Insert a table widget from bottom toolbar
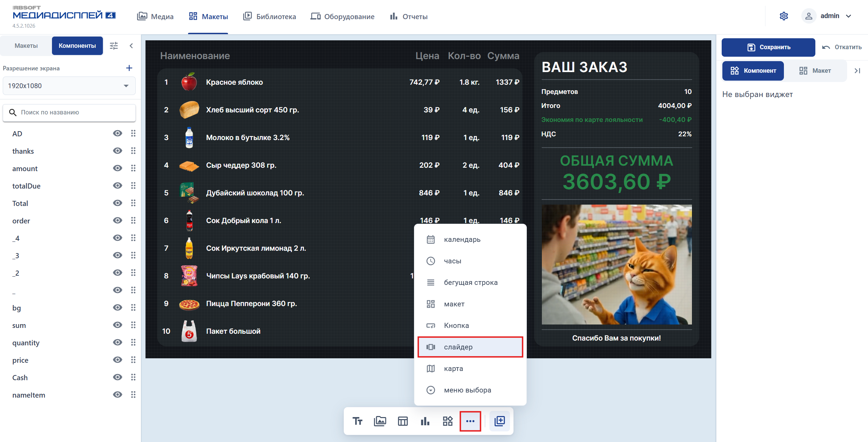Viewport: 868px width, 442px height. (403, 421)
